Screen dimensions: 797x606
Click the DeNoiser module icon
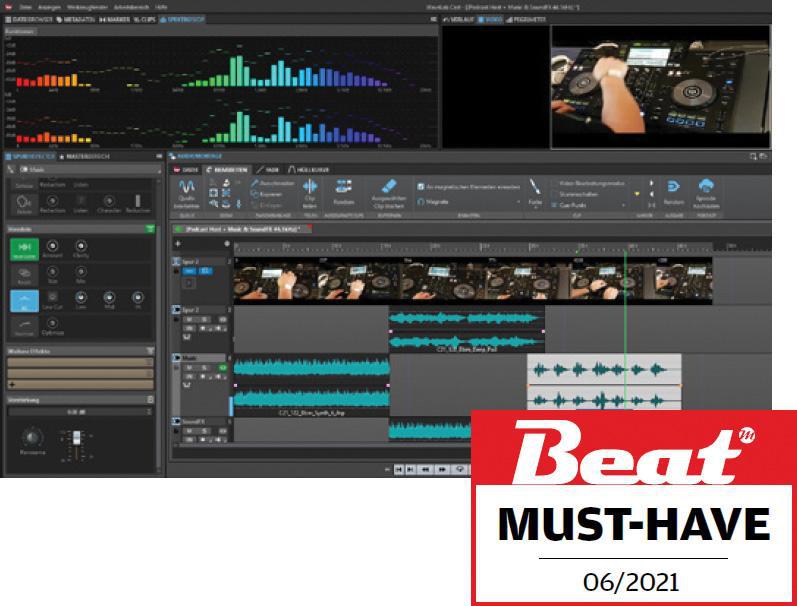[24, 203]
